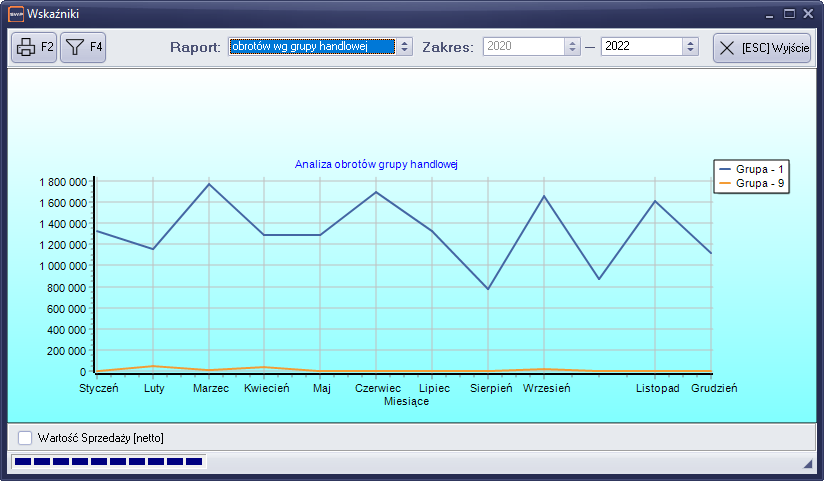Grab the resize grip in the bottom-right corner
This screenshot has height=481, width=824.
coord(807,465)
